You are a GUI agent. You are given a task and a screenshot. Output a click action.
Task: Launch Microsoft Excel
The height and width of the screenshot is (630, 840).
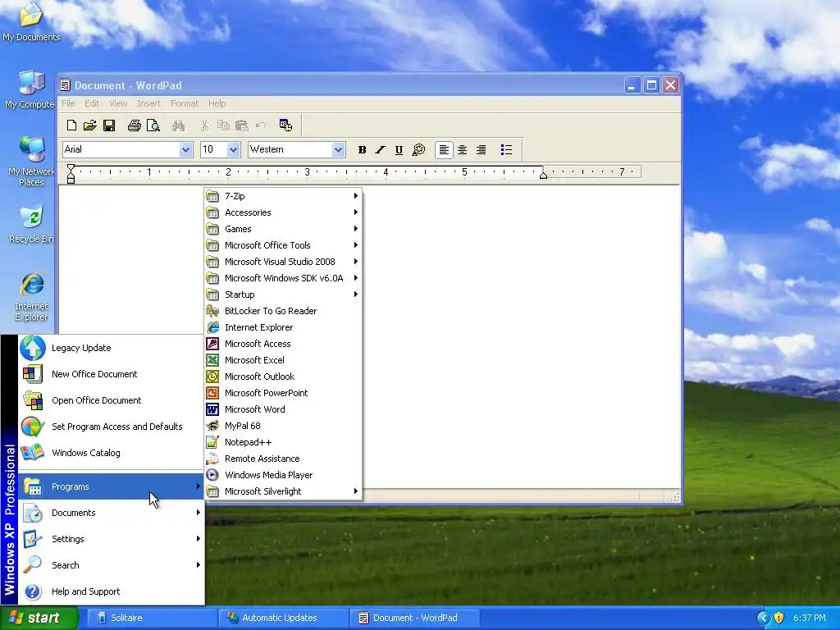click(283, 360)
